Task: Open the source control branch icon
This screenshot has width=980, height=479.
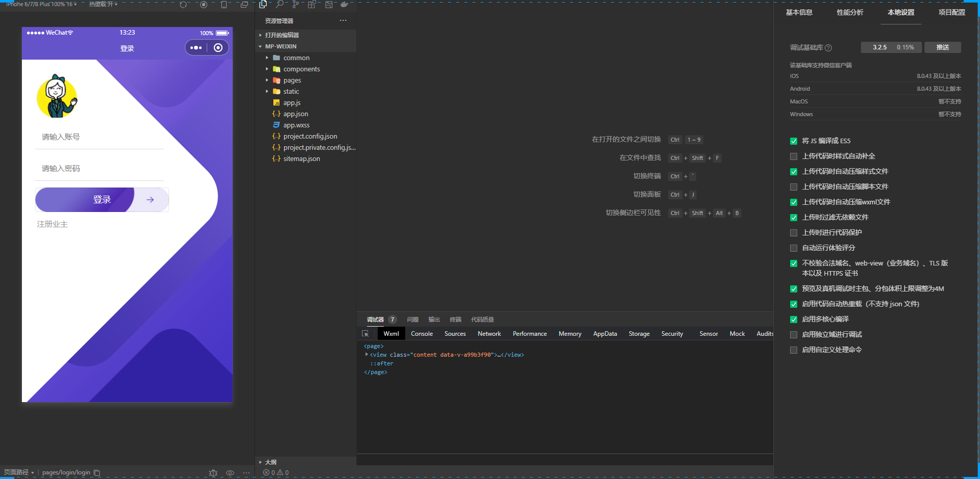Action: click(295, 5)
